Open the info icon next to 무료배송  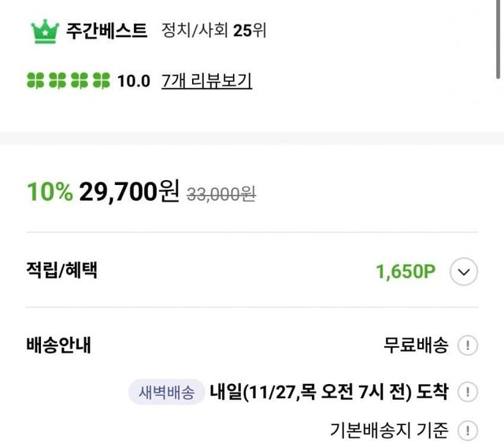tap(468, 345)
